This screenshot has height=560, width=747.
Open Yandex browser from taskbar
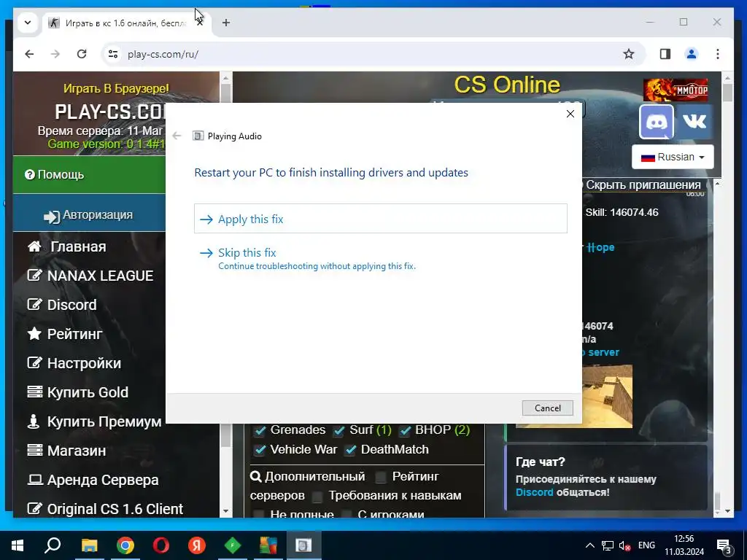pyautogui.click(x=197, y=545)
